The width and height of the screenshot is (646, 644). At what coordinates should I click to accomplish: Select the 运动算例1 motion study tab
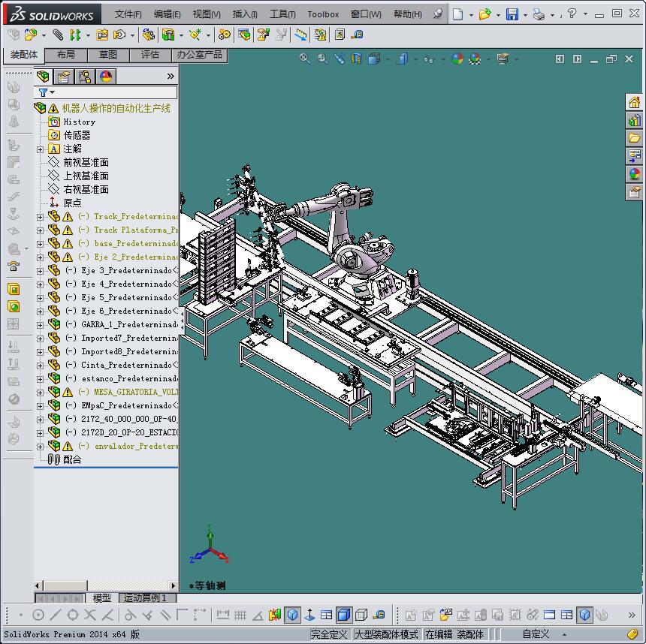click(x=147, y=597)
